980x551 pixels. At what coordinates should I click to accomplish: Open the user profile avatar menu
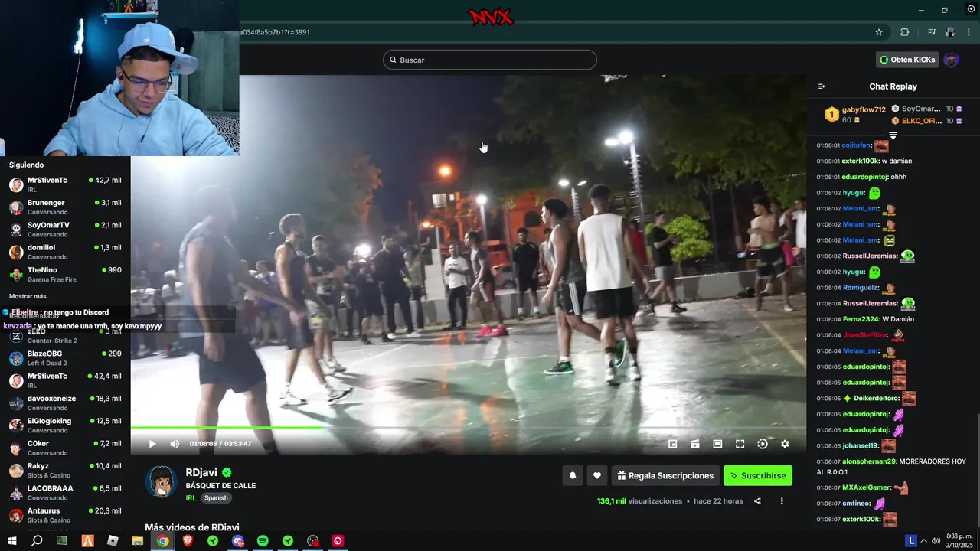tap(952, 60)
